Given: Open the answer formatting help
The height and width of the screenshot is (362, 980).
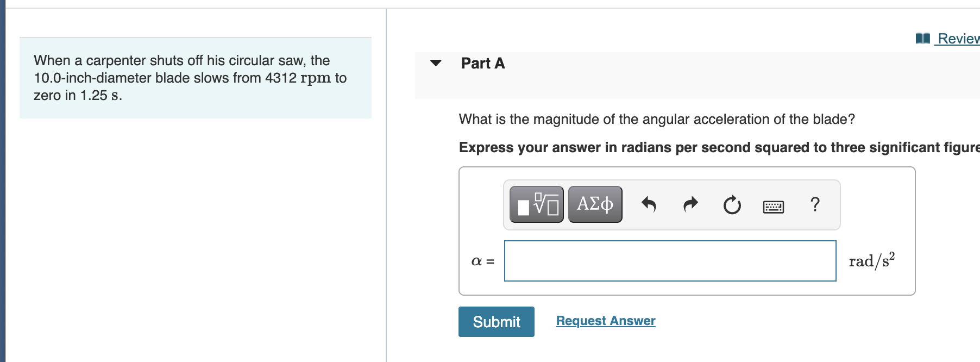Looking at the screenshot, I should click(814, 204).
